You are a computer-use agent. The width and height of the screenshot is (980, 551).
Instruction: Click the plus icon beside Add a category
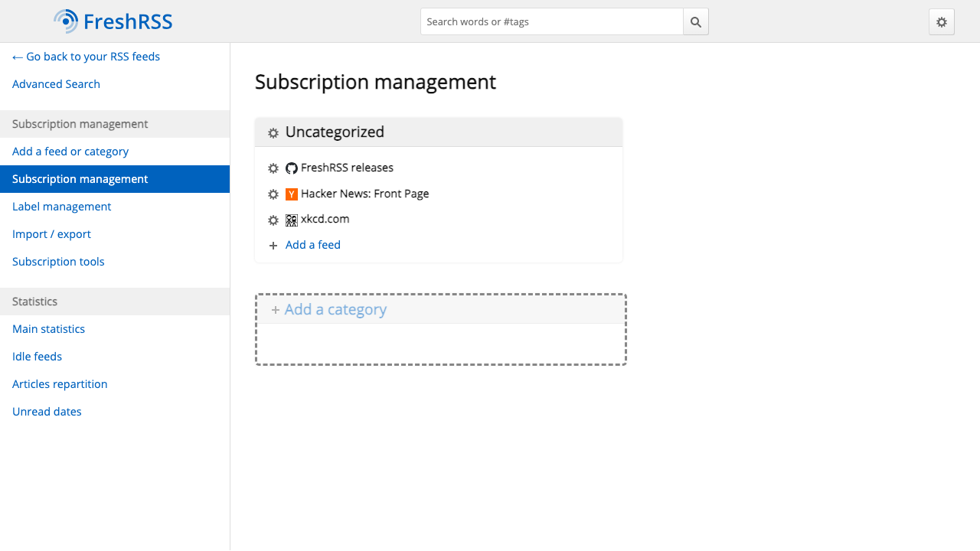click(x=276, y=310)
